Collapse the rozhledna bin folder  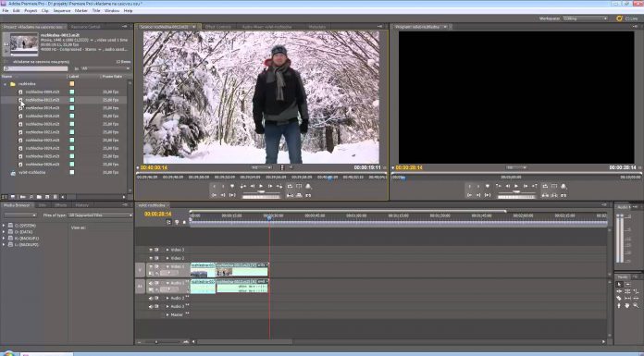6,84
